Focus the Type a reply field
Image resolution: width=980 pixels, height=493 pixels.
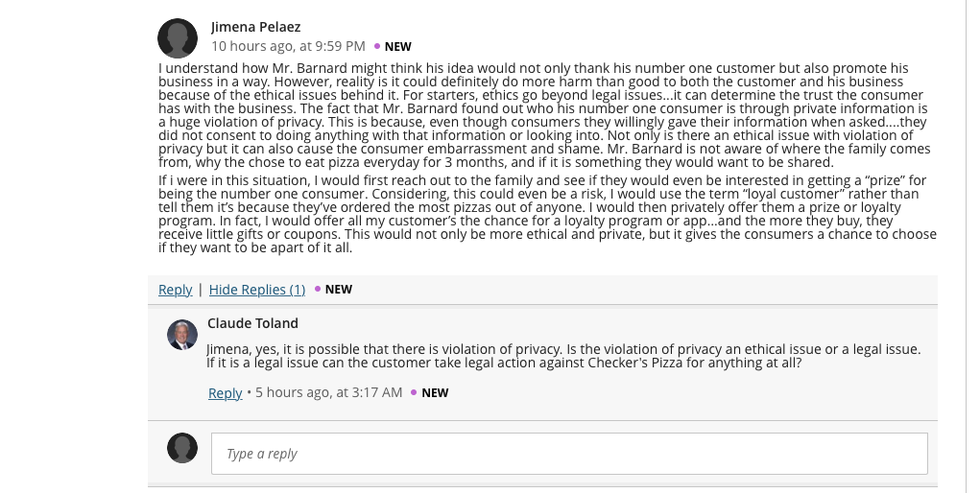point(569,454)
